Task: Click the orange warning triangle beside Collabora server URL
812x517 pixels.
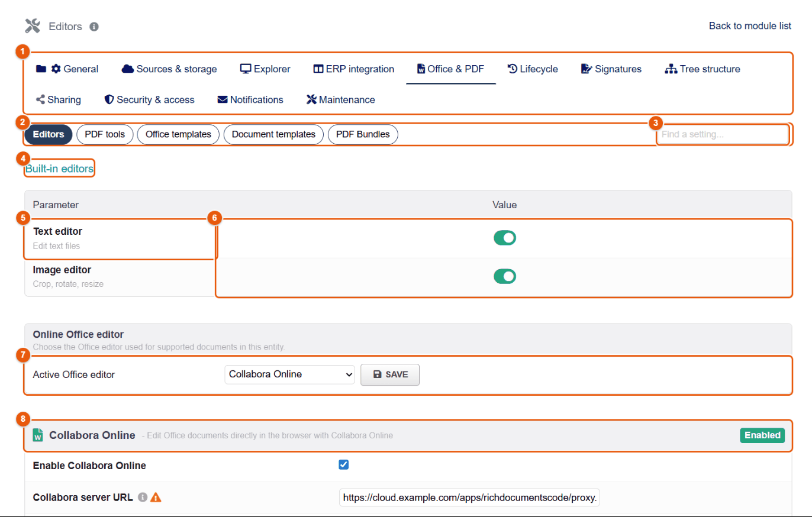Action: 156,497
